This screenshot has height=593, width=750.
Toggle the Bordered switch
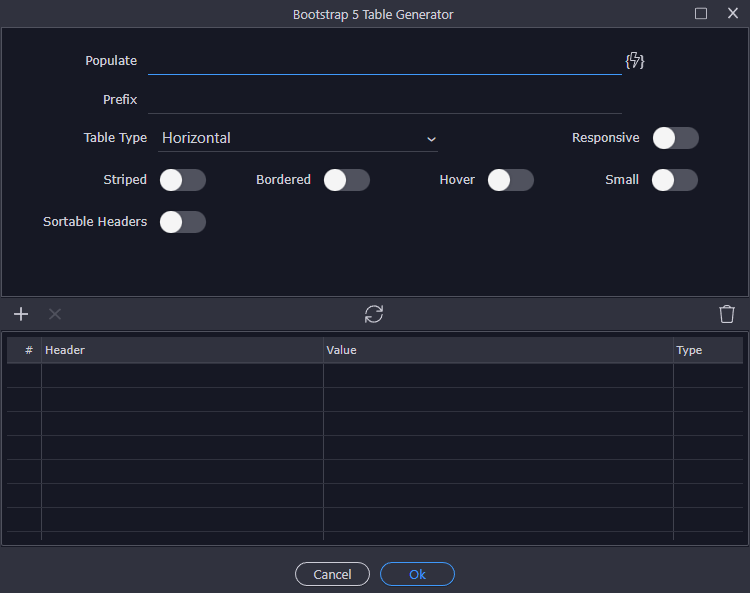347,180
